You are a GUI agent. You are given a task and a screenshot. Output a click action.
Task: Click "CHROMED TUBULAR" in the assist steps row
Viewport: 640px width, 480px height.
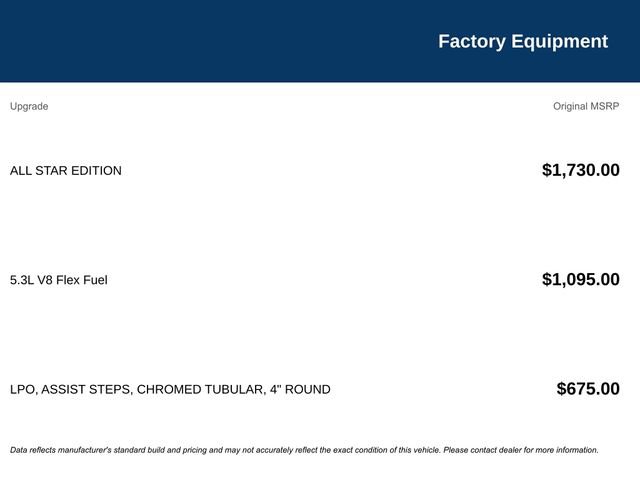pos(202,389)
